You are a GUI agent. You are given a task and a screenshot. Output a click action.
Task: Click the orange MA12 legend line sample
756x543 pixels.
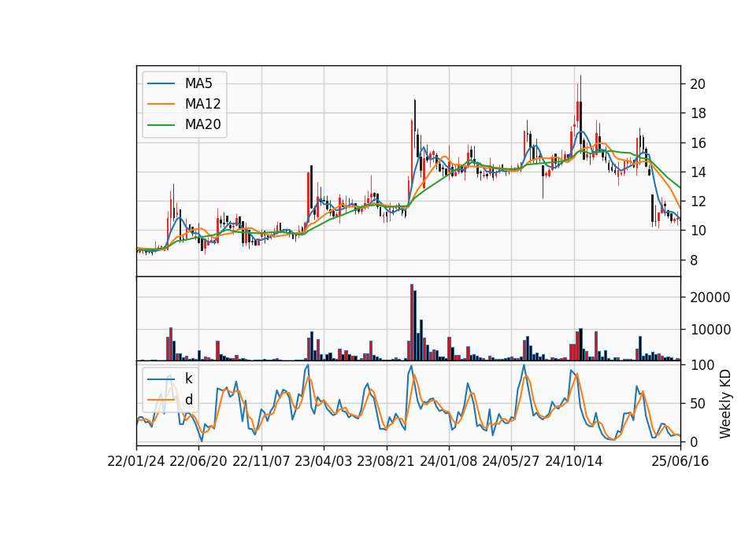tap(161, 104)
